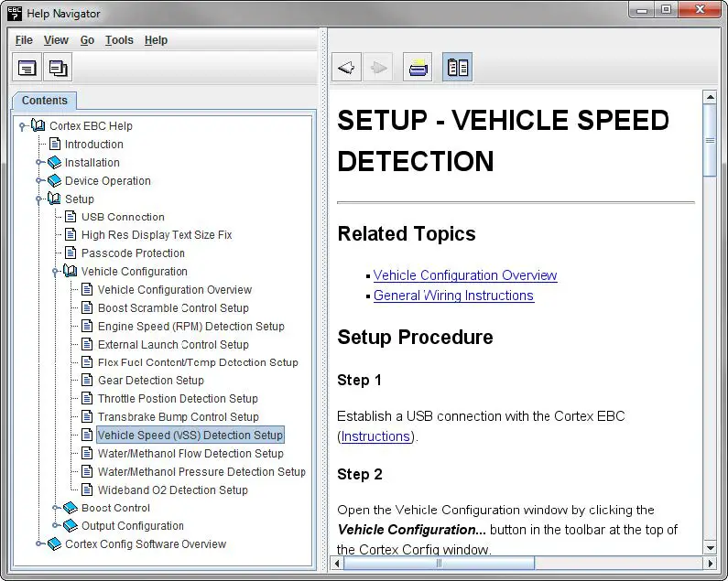Image resolution: width=728 pixels, height=581 pixels.
Task: Click the open-book icon beside Setup
Action: point(54,199)
